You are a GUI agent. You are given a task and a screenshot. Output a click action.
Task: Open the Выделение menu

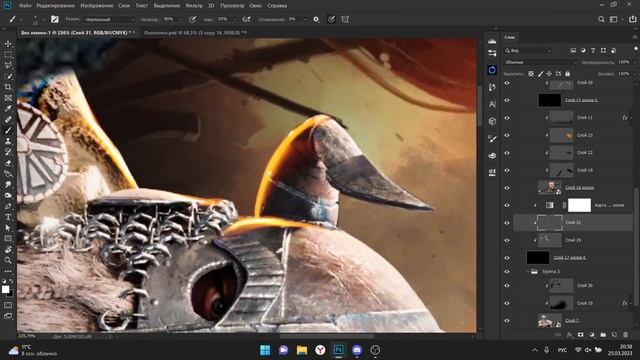click(167, 6)
